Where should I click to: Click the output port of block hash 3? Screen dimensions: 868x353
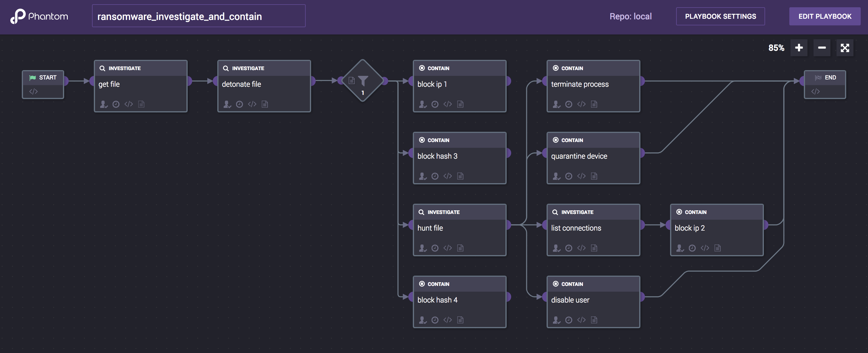(508, 153)
